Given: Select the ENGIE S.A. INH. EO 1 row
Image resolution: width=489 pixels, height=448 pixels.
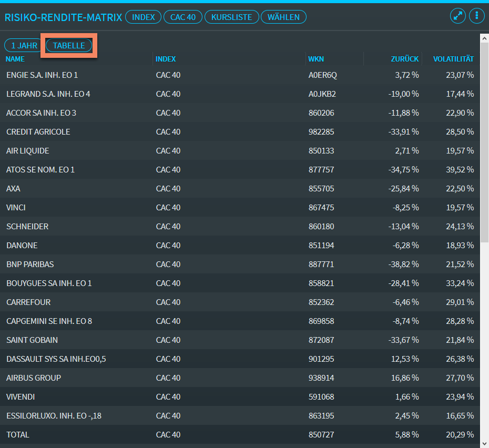Looking at the screenshot, I should [x=42, y=75].
